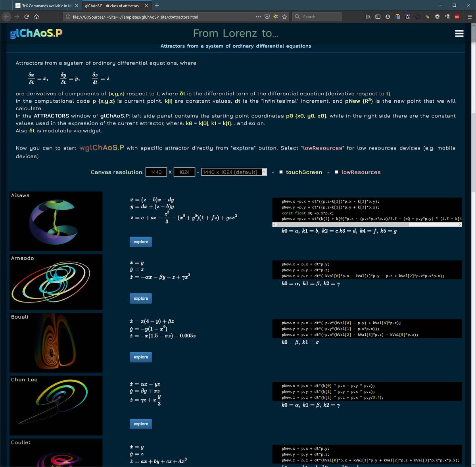The width and height of the screenshot is (476, 467).
Task: Explore the Aizawa attractor
Action: 141,242
